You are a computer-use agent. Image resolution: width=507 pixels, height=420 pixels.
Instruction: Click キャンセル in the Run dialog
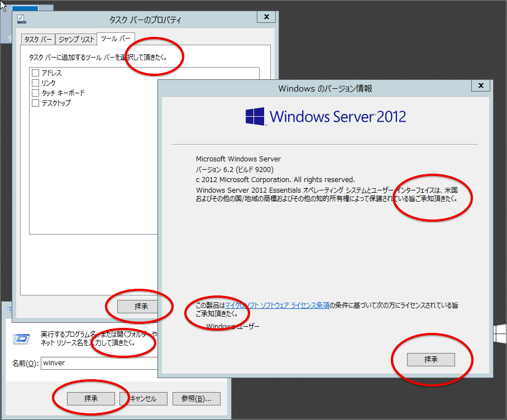coord(144,399)
